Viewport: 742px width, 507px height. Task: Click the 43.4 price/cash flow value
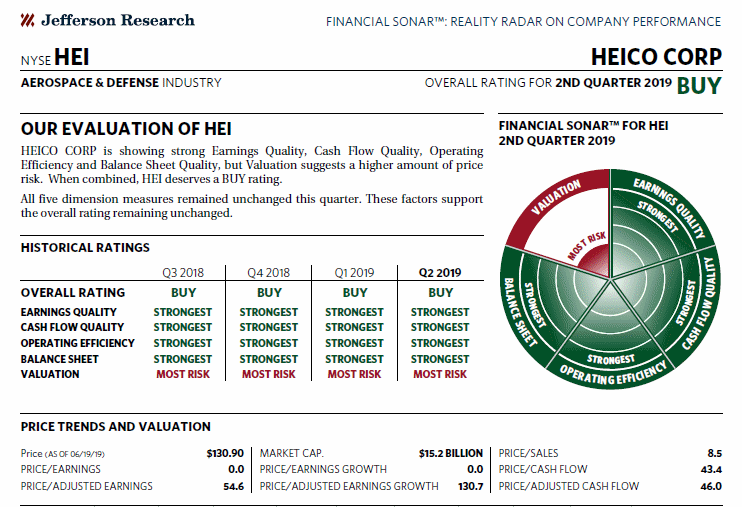[x=711, y=469]
